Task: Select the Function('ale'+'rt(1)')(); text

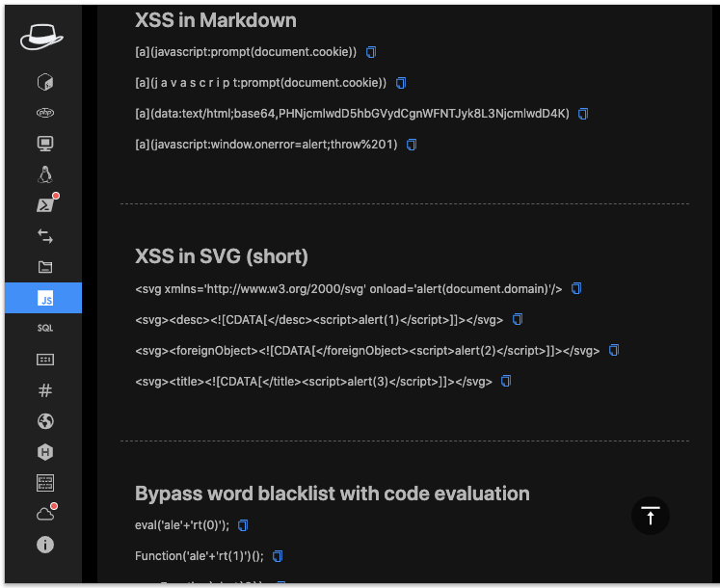Action: click(200, 556)
